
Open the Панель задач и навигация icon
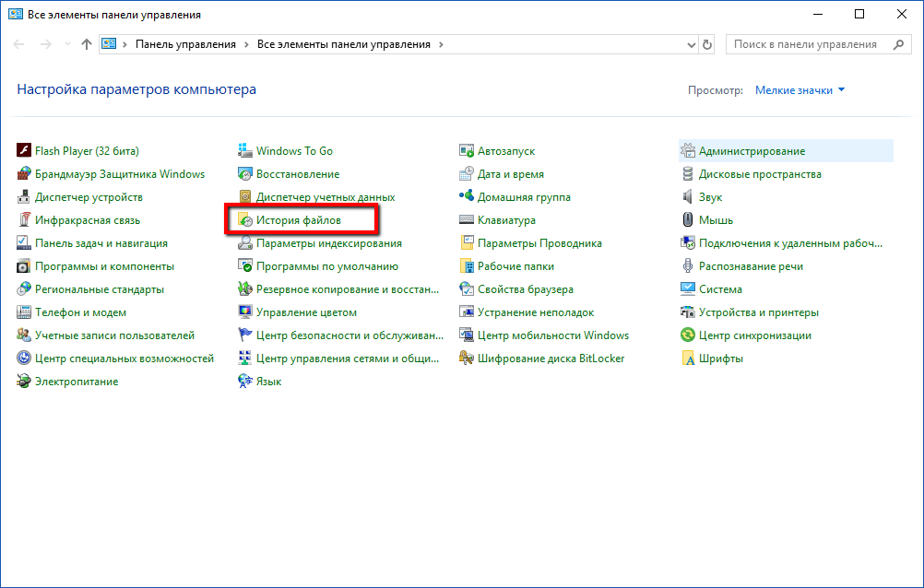point(24,242)
